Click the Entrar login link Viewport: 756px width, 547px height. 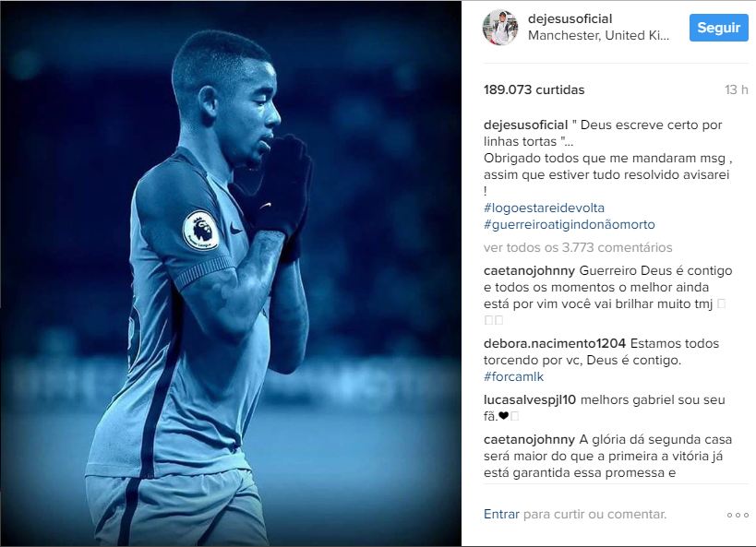(501, 514)
